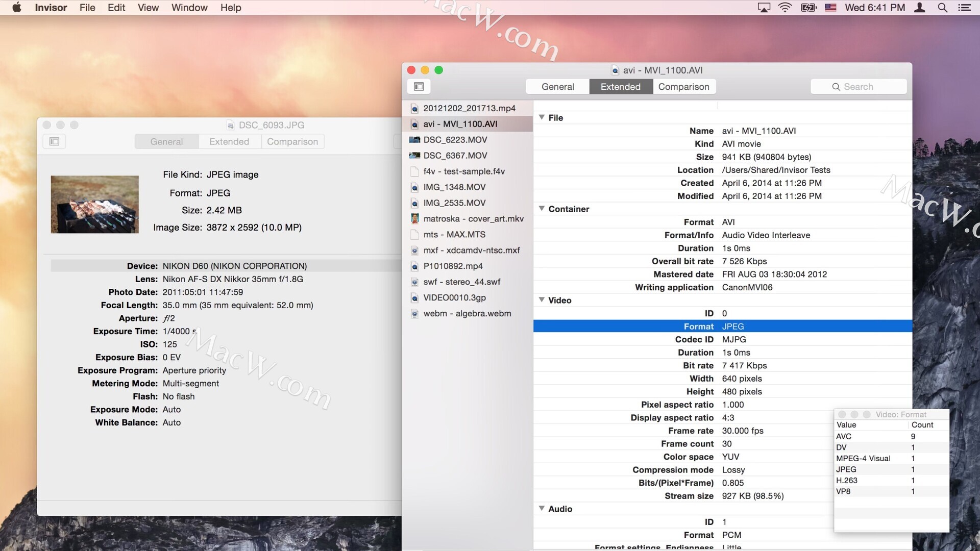Click file icon of f4v - test-sample.f4v
Image resolution: width=980 pixels, height=551 pixels.
414,171
